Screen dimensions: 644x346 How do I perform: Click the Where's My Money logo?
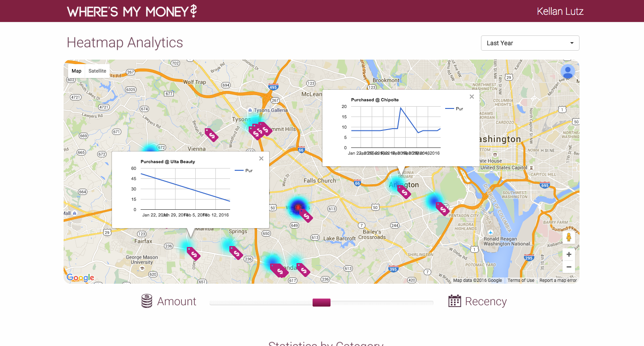click(x=132, y=11)
